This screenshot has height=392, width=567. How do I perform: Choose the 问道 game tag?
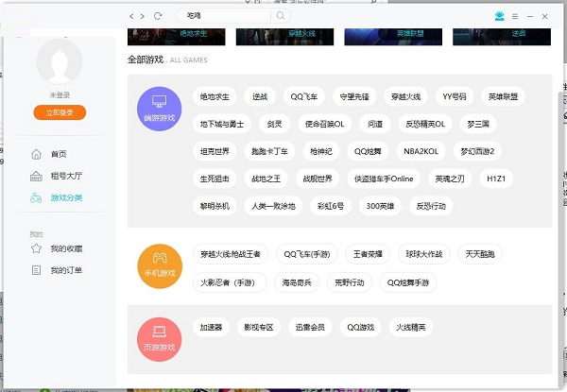pyautogui.click(x=375, y=124)
